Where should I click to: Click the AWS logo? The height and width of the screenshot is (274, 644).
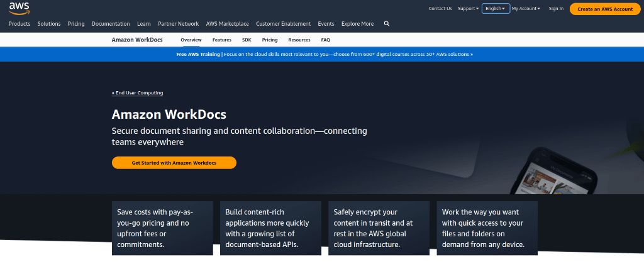pos(19,8)
